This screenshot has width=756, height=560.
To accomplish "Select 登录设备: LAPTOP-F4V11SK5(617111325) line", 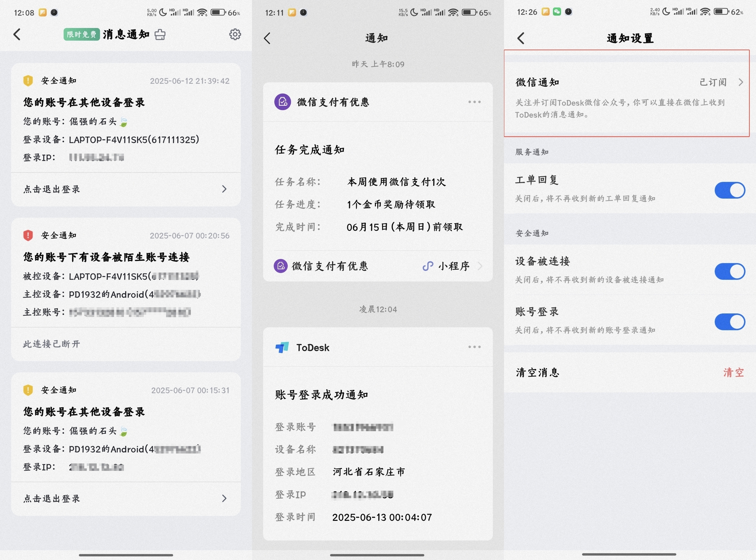I will (111, 139).
